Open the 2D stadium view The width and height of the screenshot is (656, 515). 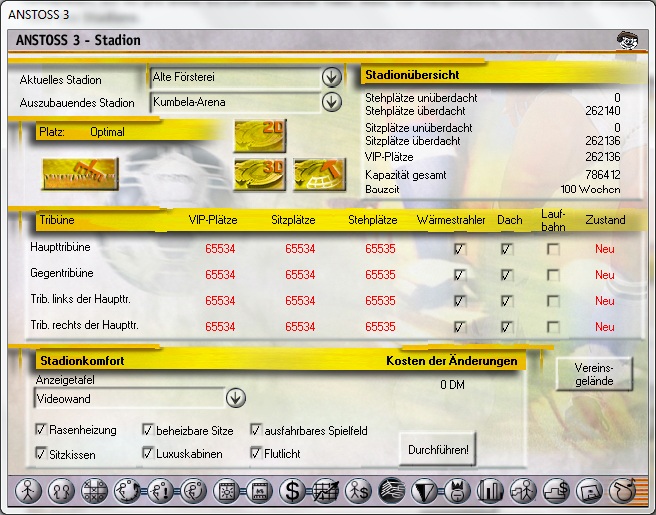tap(260, 136)
